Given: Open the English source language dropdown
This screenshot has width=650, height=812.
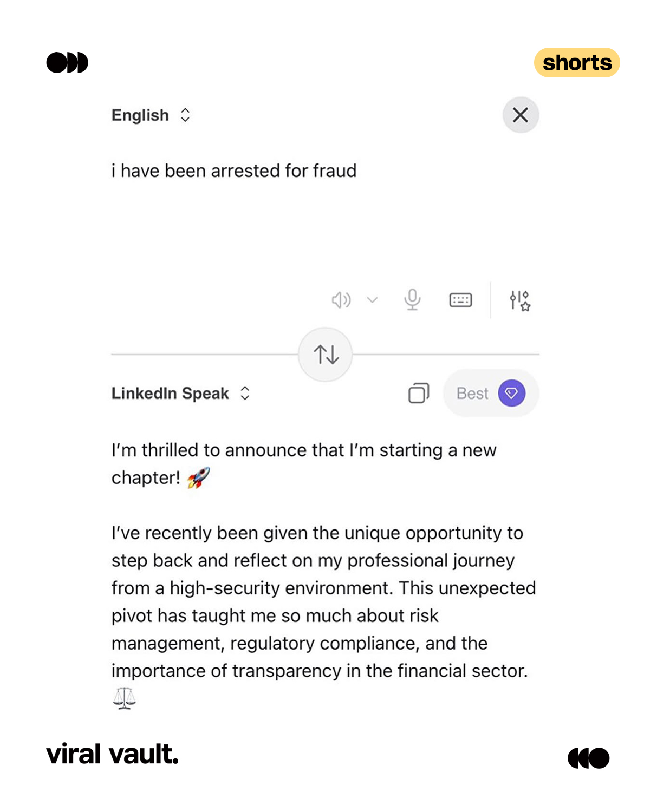Looking at the screenshot, I should pyautogui.click(x=151, y=115).
